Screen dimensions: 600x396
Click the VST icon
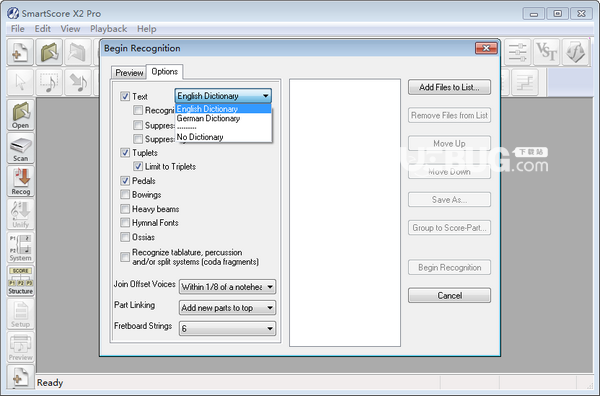(x=546, y=52)
